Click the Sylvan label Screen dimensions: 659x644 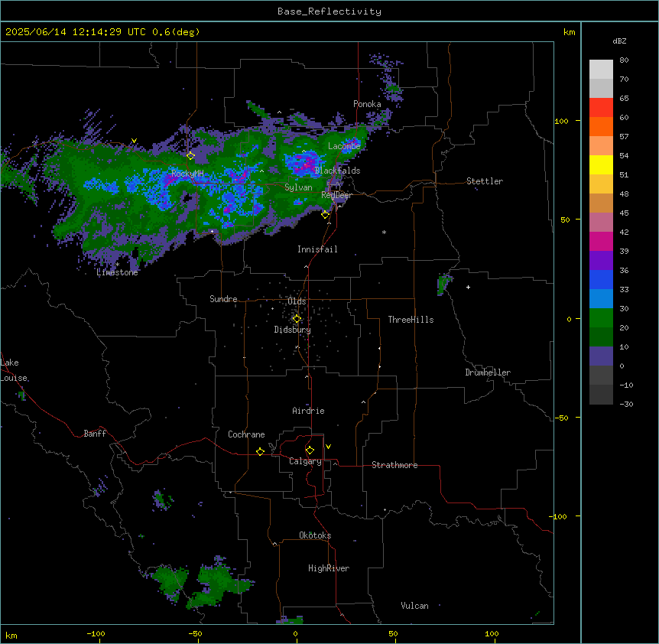(x=298, y=187)
